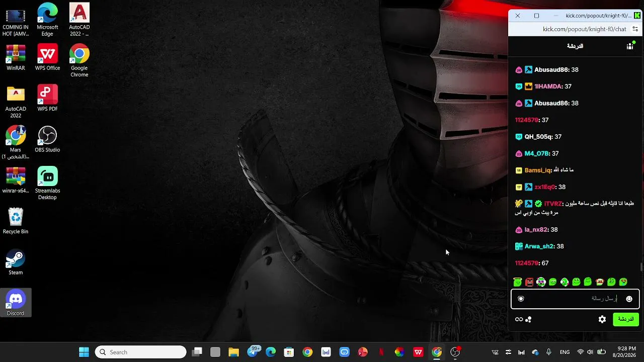
Task: Click the infinity icon below the chat box
Action: [519, 319]
